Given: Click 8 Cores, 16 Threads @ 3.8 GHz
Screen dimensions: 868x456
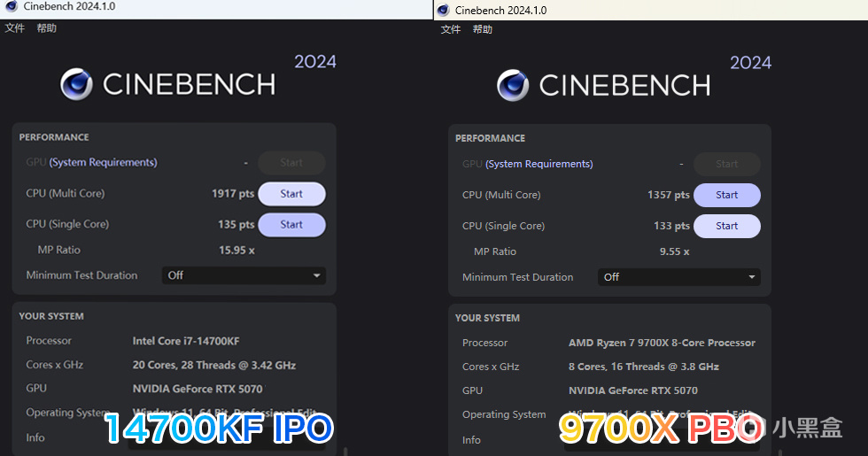Looking at the screenshot, I should coord(644,367).
